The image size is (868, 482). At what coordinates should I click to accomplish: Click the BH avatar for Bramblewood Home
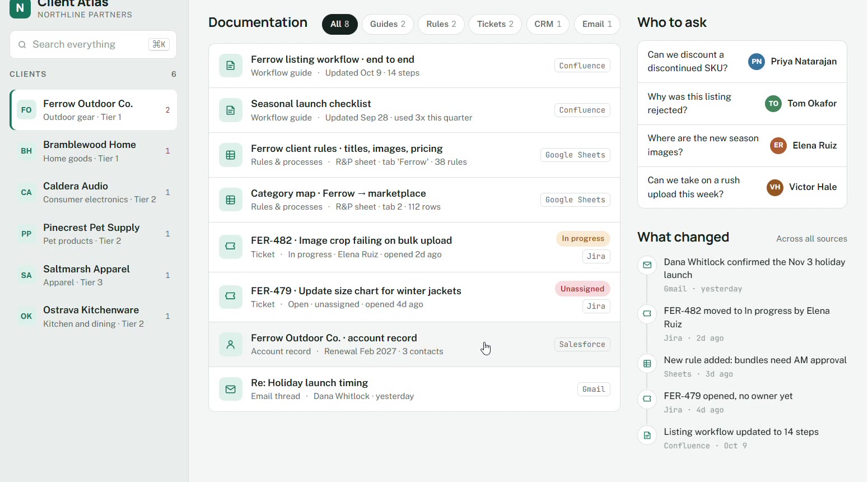[26, 151]
